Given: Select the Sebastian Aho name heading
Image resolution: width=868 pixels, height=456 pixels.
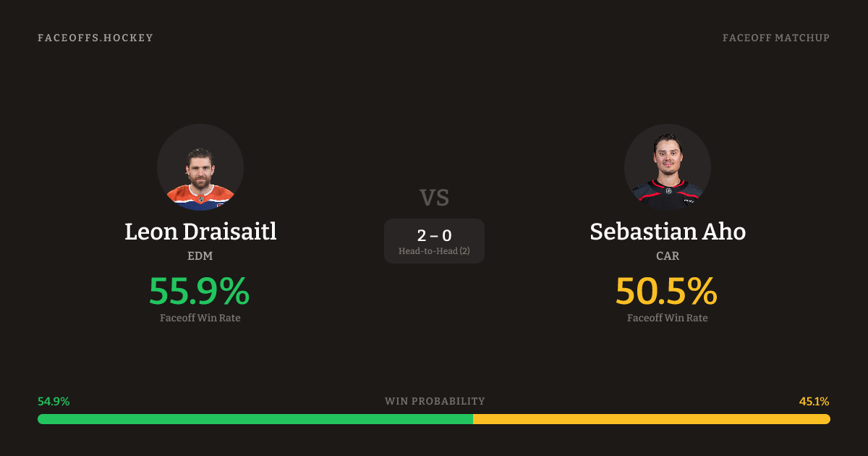Looking at the screenshot, I should pos(668,232).
